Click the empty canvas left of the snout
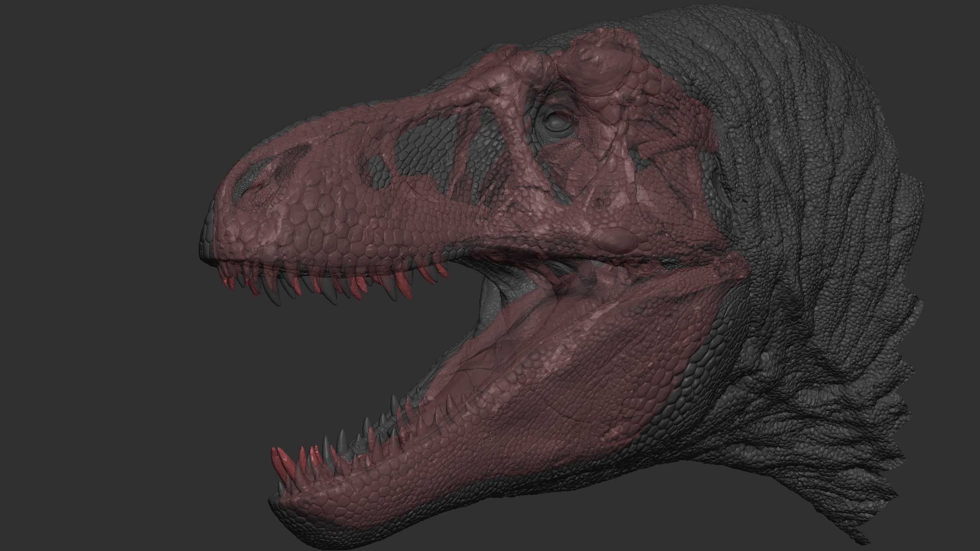Image resolution: width=980 pixels, height=551 pixels. pos(115,191)
